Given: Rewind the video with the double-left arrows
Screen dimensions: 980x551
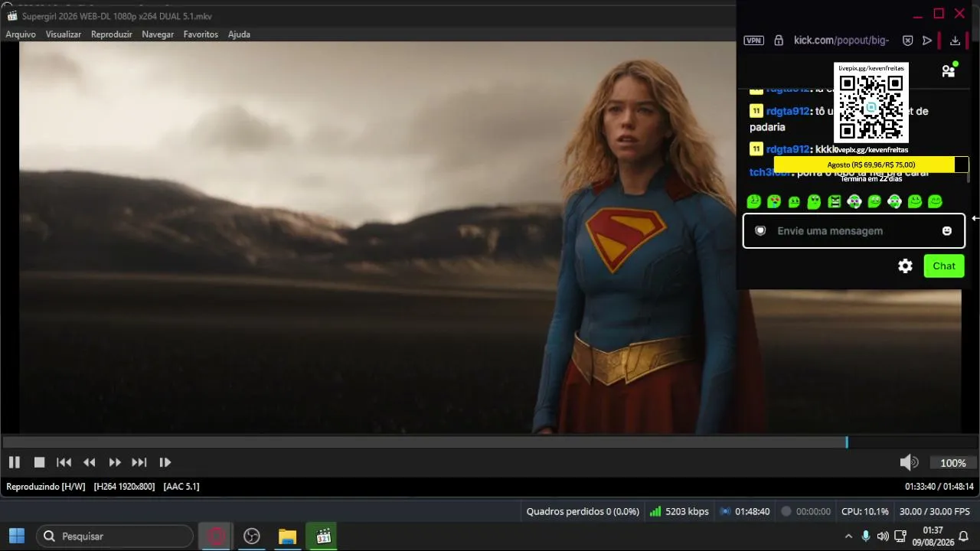Looking at the screenshot, I should [90, 462].
